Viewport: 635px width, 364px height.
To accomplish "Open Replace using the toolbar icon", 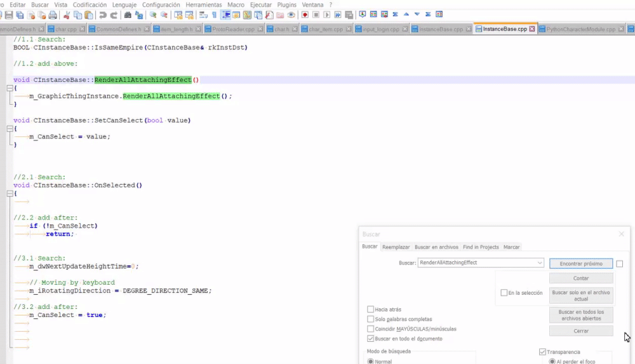I will (x=139, y=15).
